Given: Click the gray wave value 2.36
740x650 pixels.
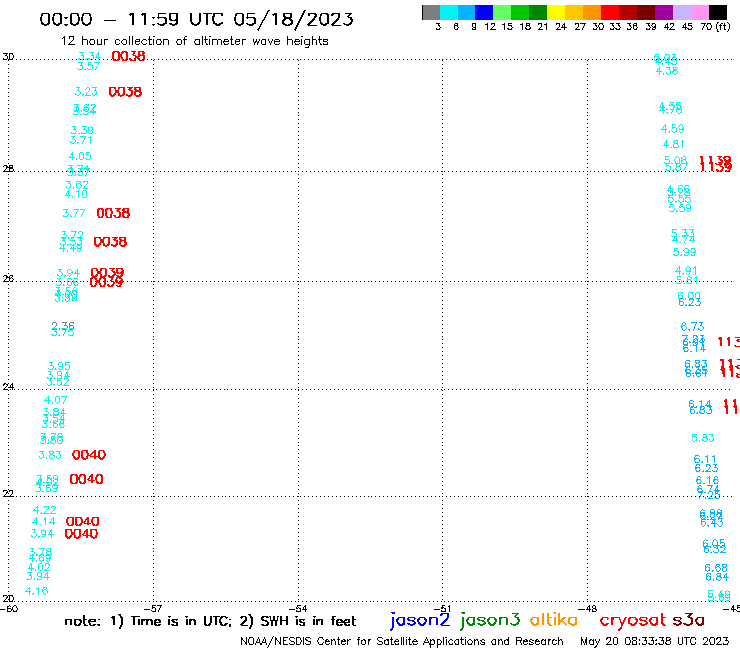Looking at the screenshot, I should click(63, 326).
